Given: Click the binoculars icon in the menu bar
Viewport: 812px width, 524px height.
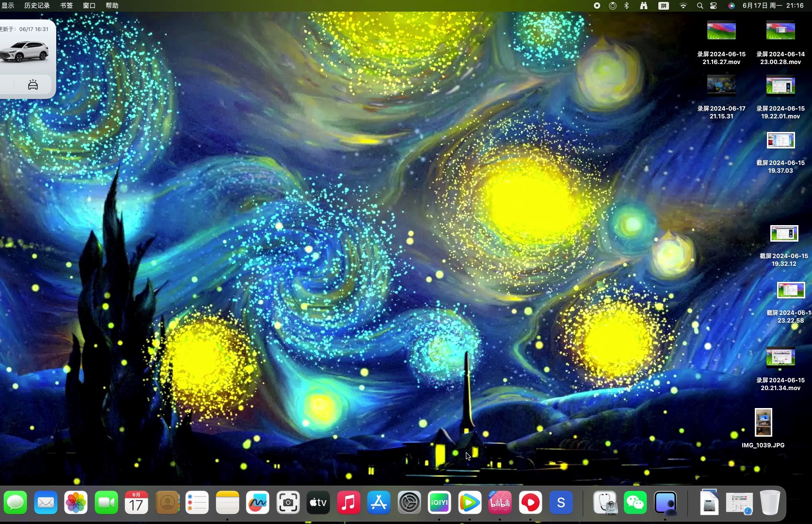Looking at the screenshot, I should [x=644, y=5].
